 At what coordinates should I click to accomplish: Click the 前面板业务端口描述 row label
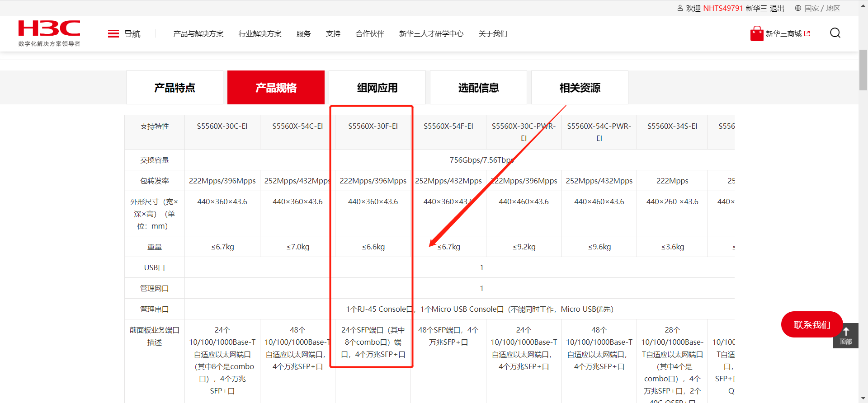click(155, 336)
